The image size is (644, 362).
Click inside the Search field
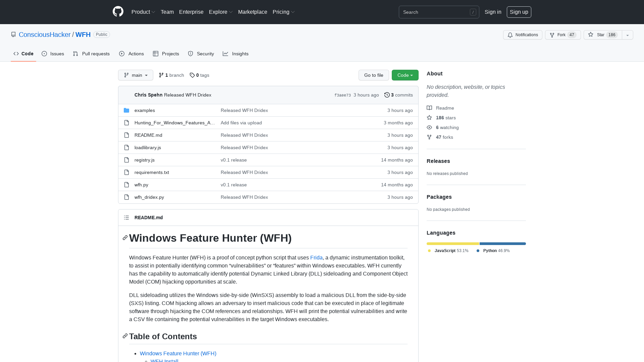click(436, 12)
